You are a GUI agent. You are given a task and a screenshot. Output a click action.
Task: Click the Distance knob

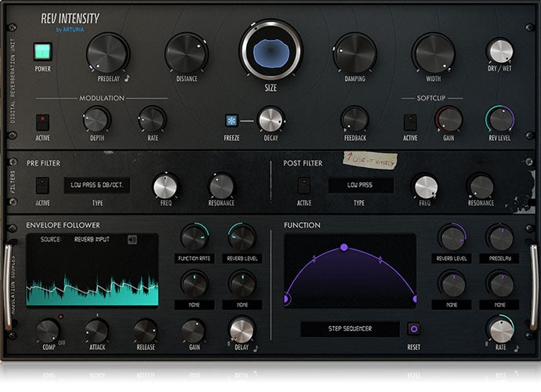coord(187,53)
